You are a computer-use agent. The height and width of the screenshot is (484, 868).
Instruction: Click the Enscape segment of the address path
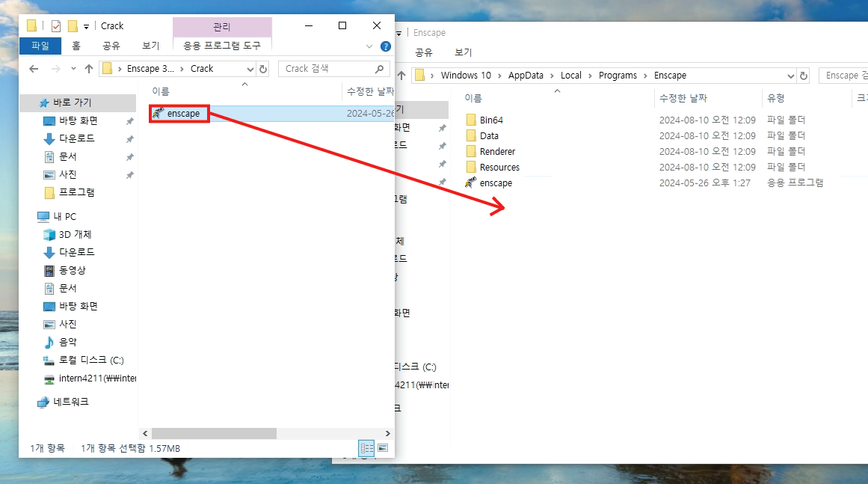(x=670, y=76)
